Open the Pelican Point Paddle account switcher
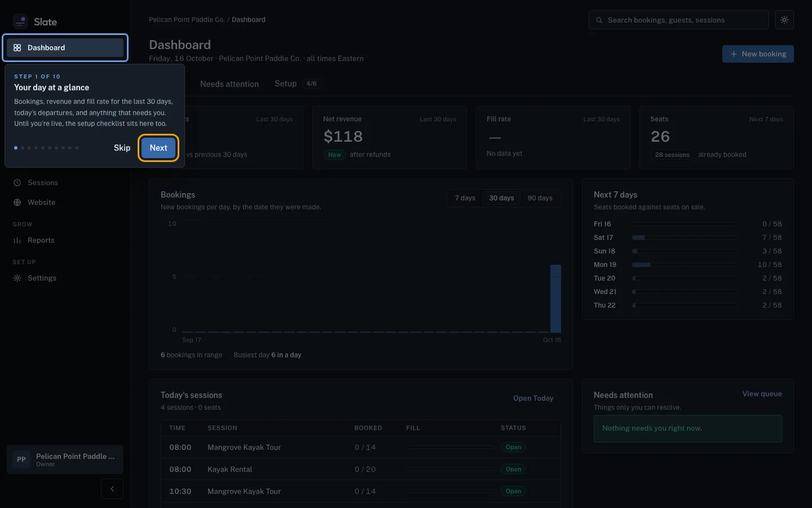Viewport: 812px width, 508px height. (x=65, y=459)
